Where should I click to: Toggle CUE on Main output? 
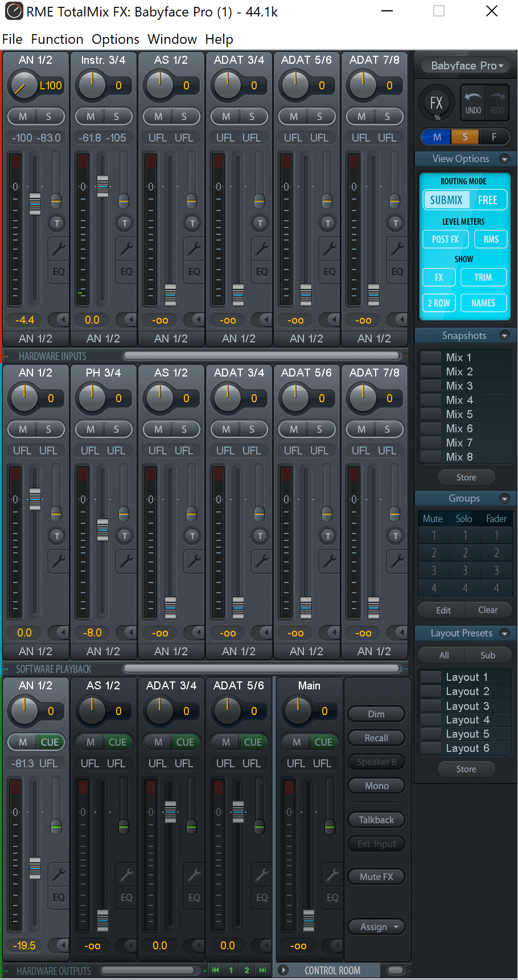(323, 742)
